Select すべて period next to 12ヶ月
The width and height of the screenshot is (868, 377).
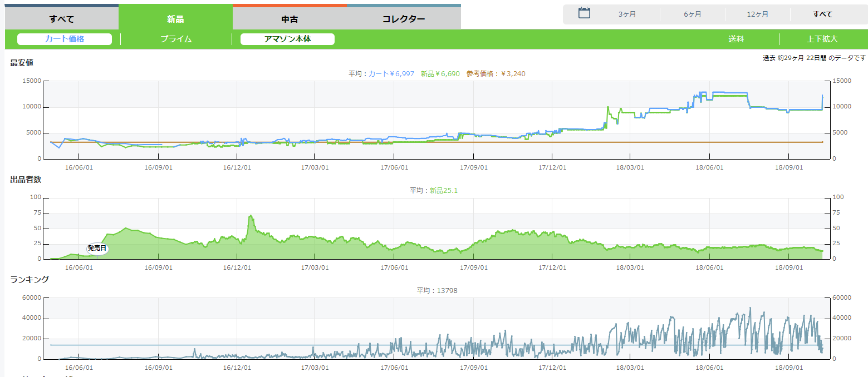(822, 14)
